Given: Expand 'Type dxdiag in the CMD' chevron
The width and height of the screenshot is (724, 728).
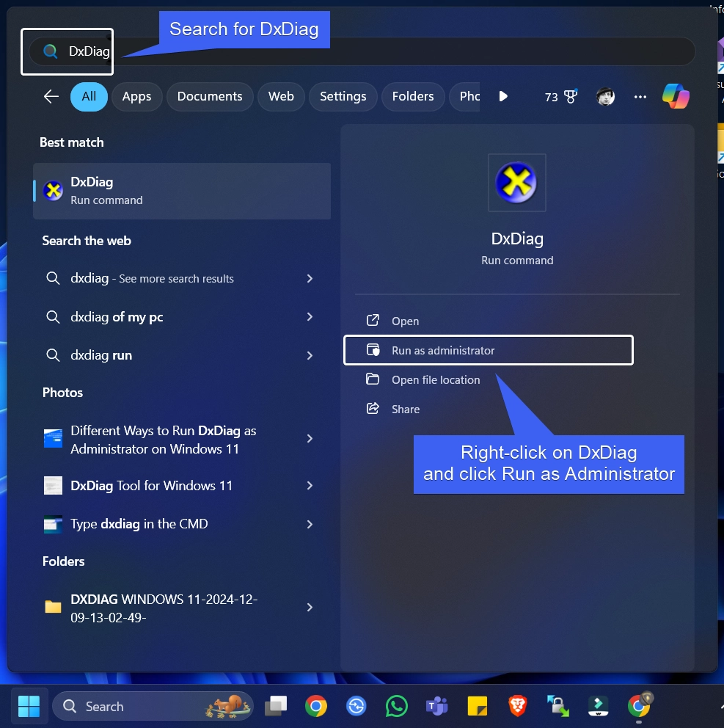Looking at the screenshot, I should coord(310,524).
